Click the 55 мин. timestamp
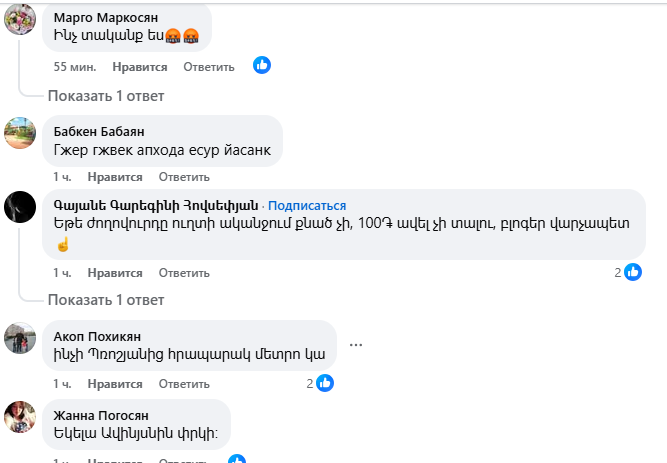 75,67
